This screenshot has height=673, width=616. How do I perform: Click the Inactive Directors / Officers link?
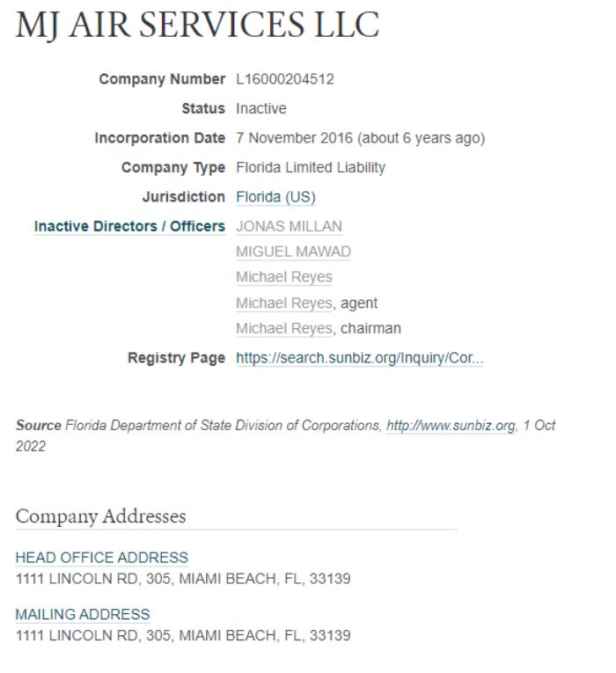[x=129, y=226]
